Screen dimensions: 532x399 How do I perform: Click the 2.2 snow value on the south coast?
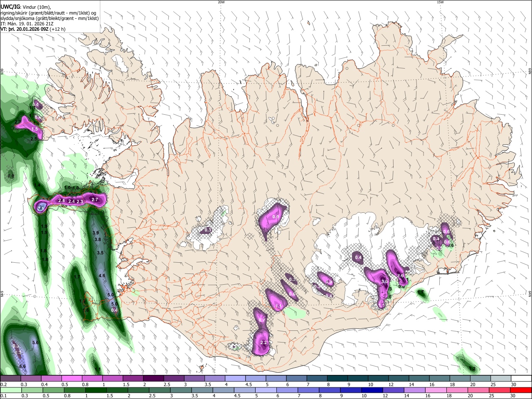point(263,342)
